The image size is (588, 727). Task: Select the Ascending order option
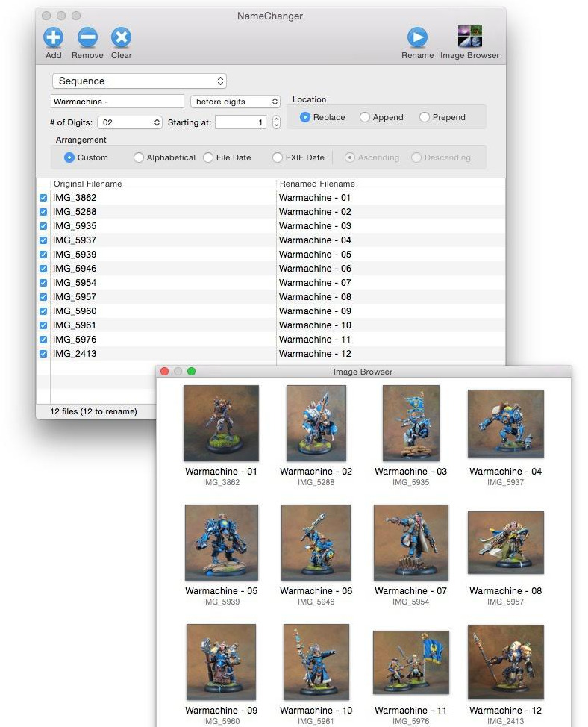(350, 157)
